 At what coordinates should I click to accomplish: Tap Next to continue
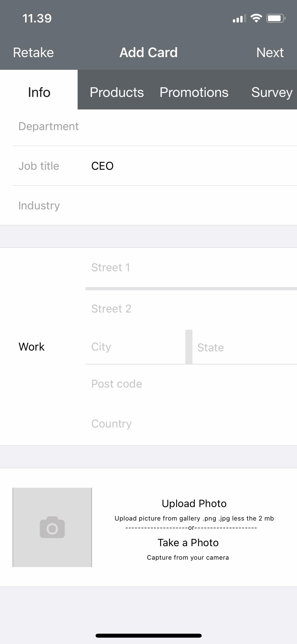270,52
